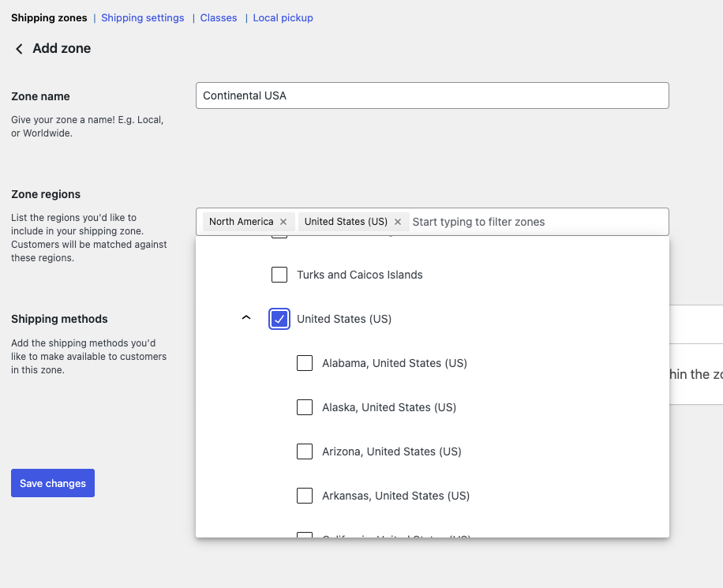Check the Alabama, United States checkbox
This screenshot has width=723, height=588.
(x=305, y=363)
